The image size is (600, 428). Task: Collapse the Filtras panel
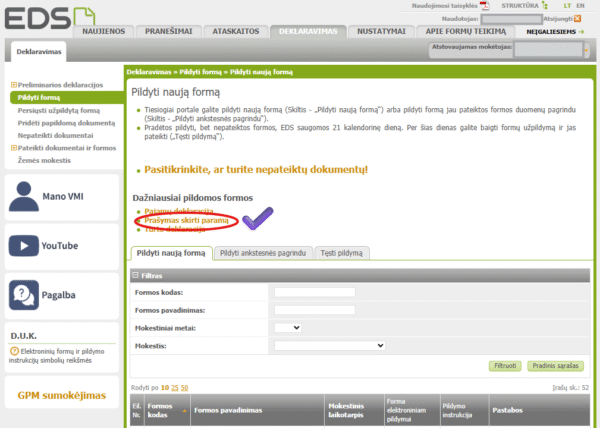pos(137,275)
